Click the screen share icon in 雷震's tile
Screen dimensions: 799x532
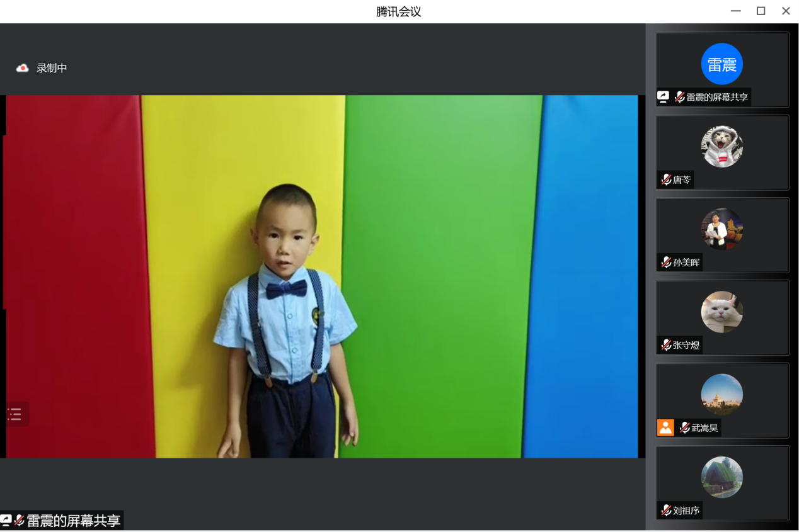663,97
